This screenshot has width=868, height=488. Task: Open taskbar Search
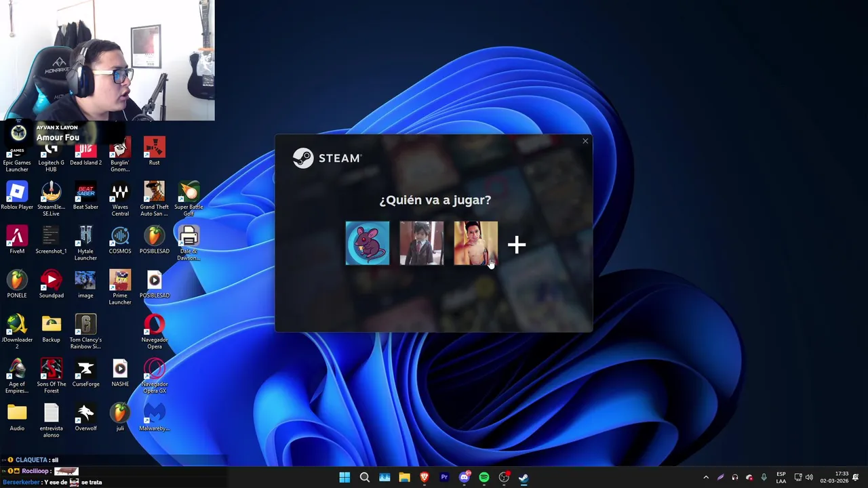tap(365, 477)
